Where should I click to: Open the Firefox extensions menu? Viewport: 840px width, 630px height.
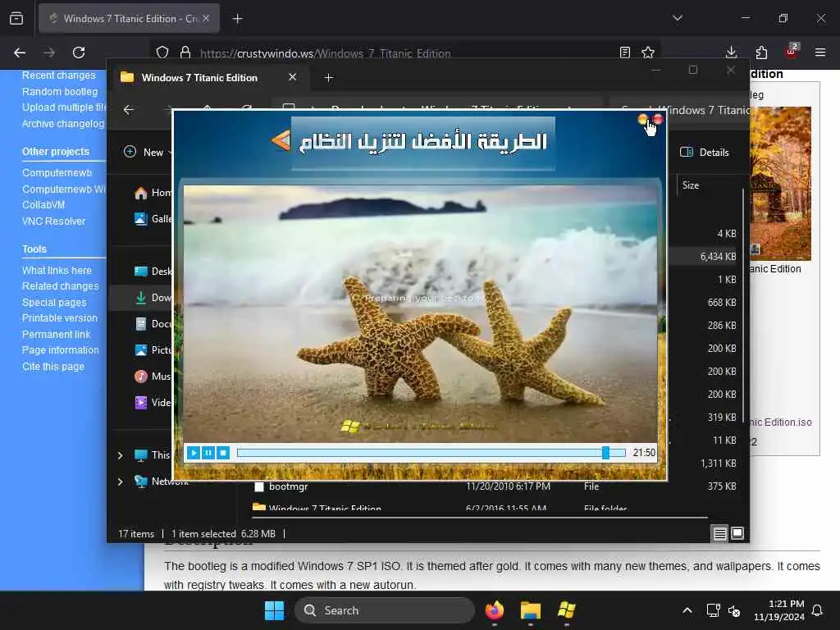pyautogui.click(x=761, y=52)
